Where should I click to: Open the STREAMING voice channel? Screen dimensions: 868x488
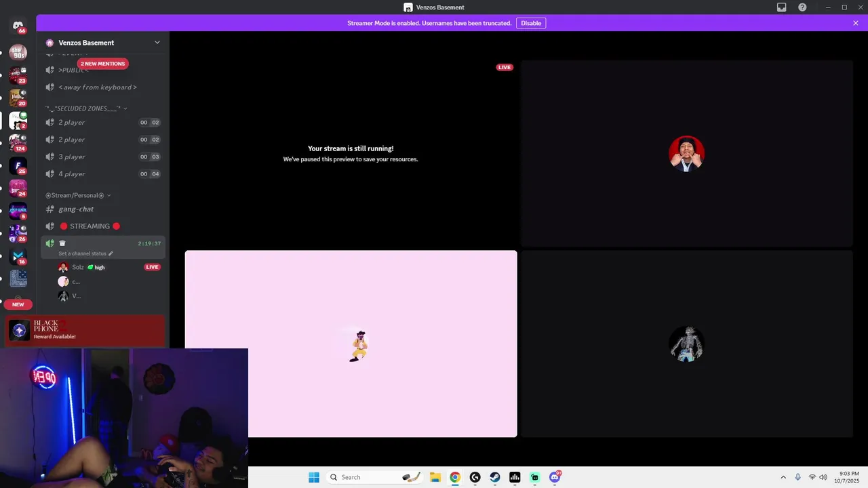coord(103,226)
